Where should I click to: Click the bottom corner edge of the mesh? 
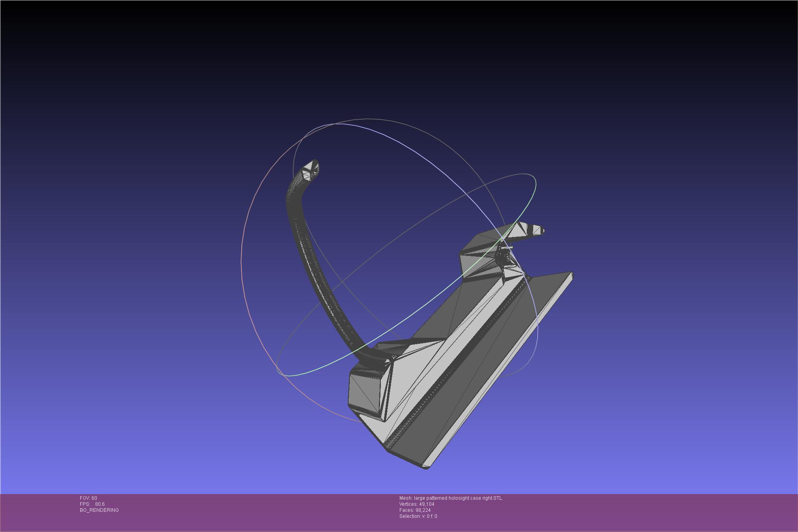426,467
